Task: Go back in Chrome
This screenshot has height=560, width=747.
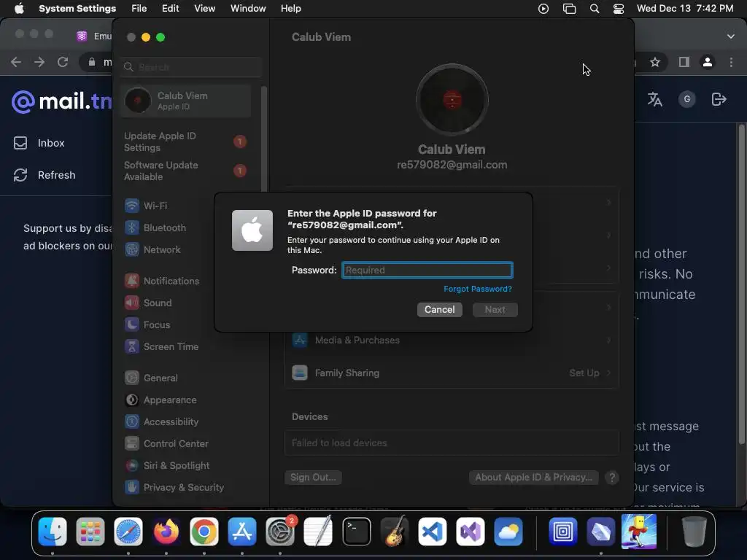Action: 16,62
